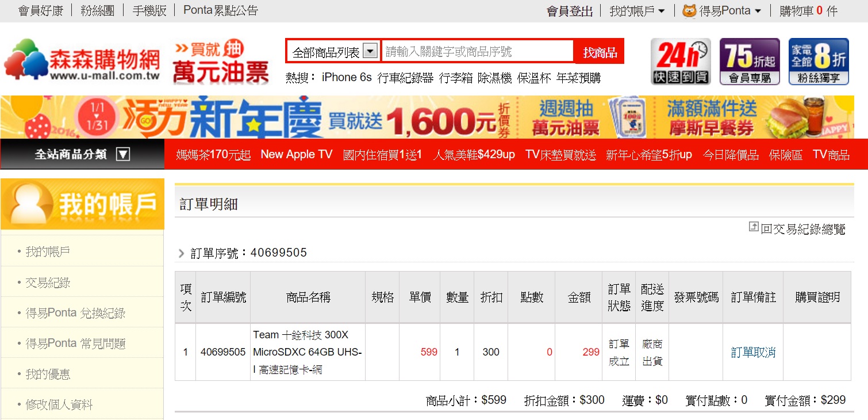The width and height of the screenshot is (868, 420).
Task: Click the Ponta mascot icon in top bar
Action: point(689,11)
